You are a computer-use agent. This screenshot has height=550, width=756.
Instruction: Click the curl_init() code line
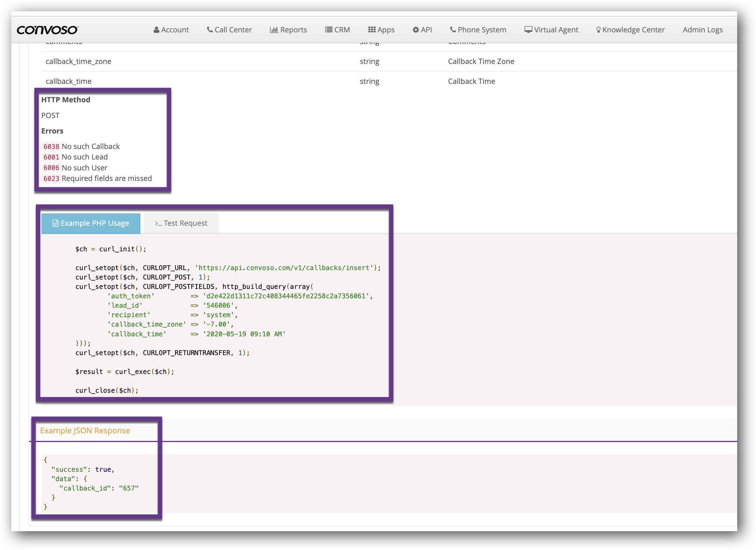111,249
